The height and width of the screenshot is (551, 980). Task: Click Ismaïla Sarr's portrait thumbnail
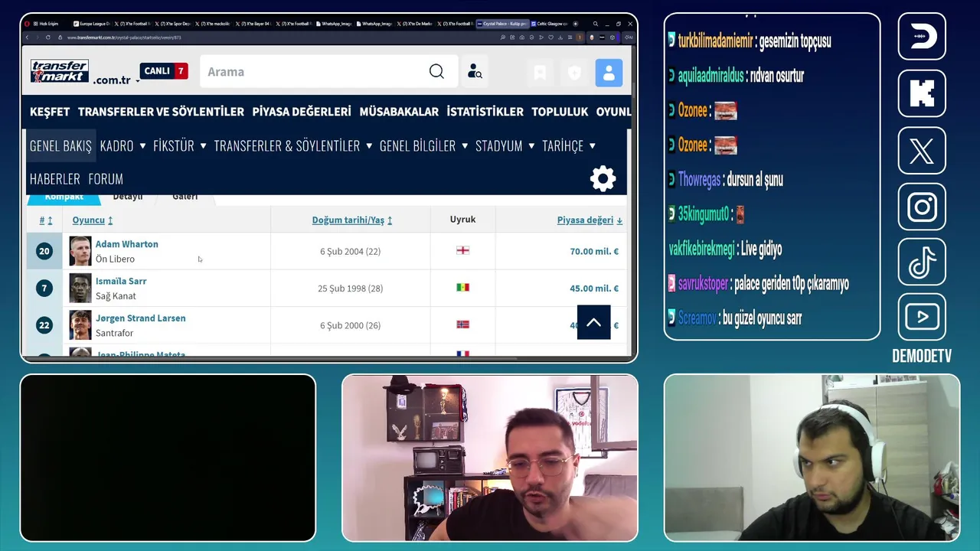80,289
